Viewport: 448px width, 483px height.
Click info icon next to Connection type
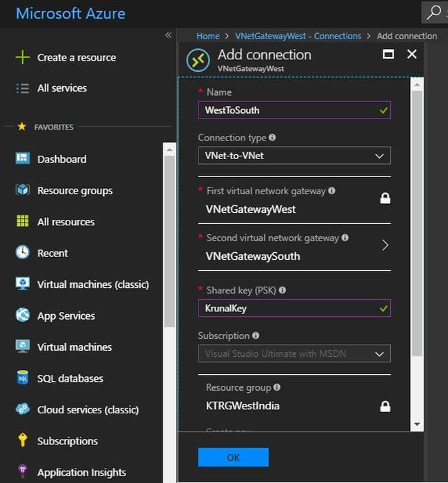[x=272, y=137]
